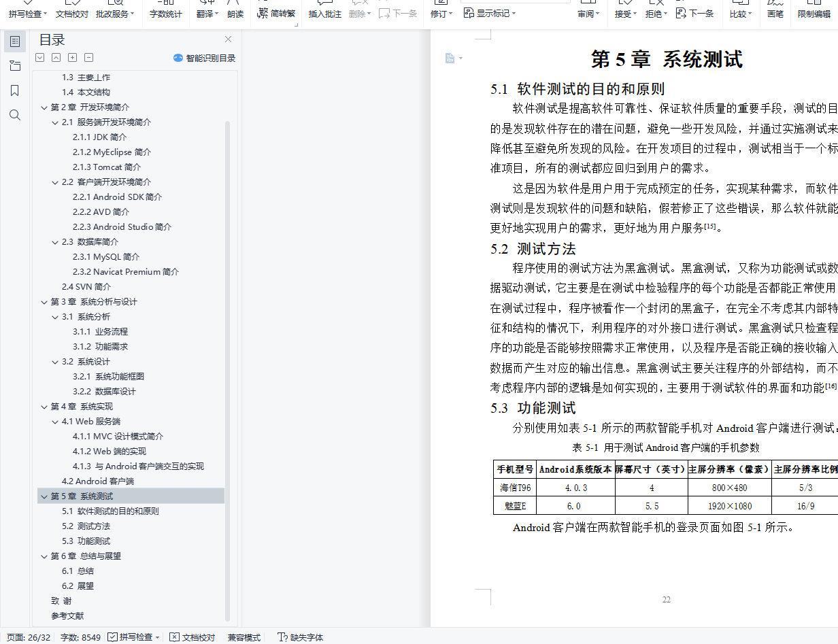The image size is (838, 644).
Task: Collapse the 第 2 章 开发环境简介 node
Action: point(44,107)
